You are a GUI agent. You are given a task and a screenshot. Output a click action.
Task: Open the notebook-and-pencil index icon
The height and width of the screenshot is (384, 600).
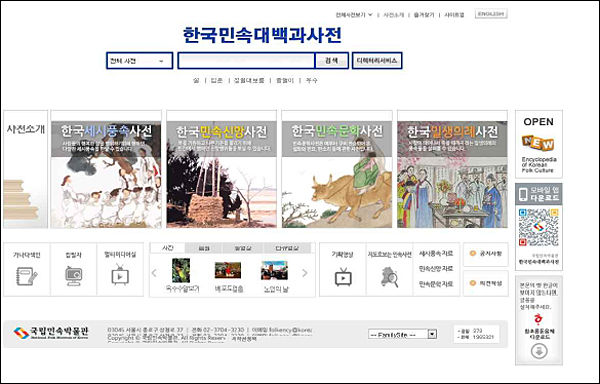pos(26,277)
